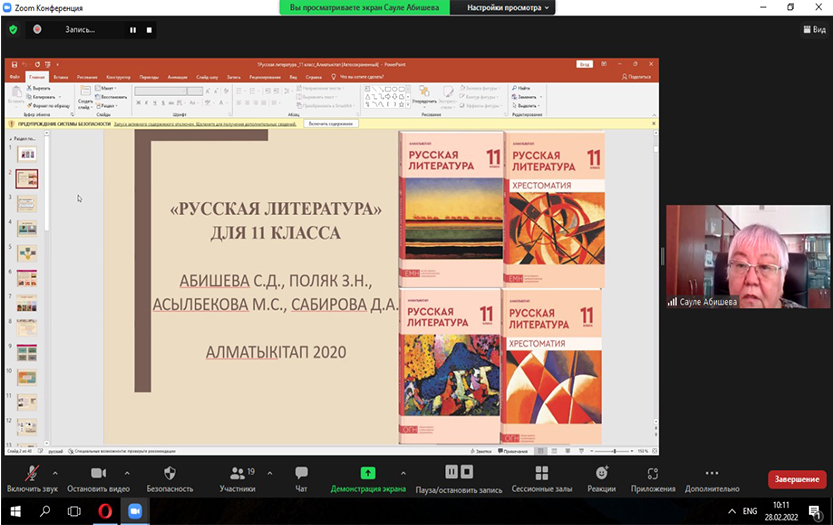Click the red End (Завершение) button

pyautogui.click(x=796, y=479)
